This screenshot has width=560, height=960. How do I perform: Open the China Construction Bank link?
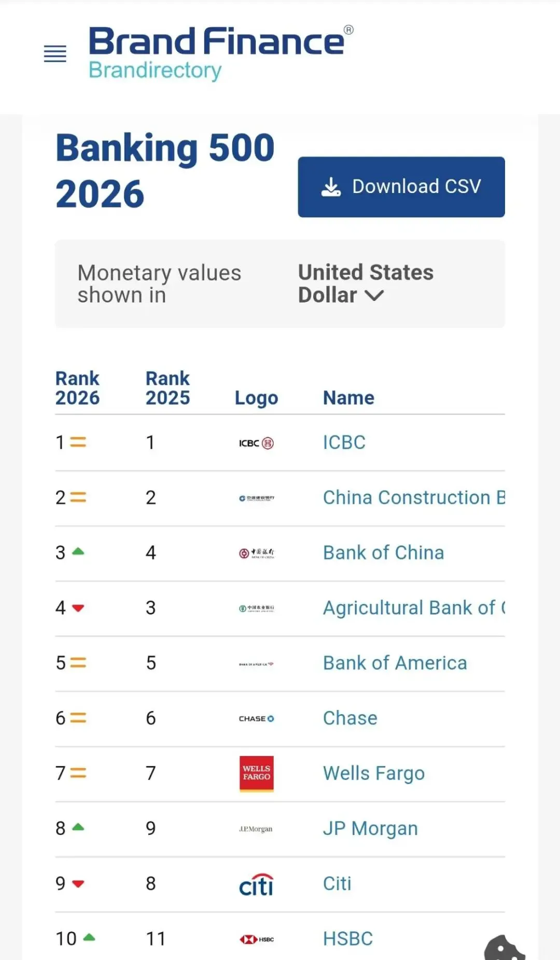click(x=413, y=498)
